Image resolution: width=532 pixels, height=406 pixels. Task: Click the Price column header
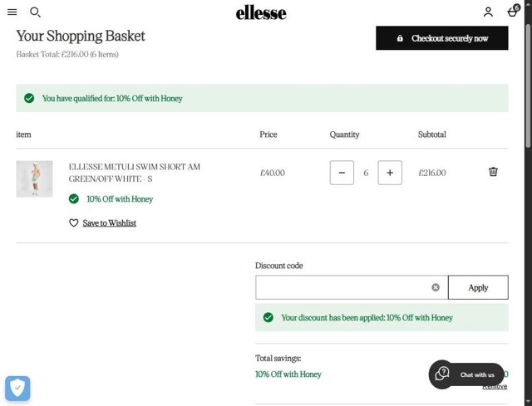(268, 135)
